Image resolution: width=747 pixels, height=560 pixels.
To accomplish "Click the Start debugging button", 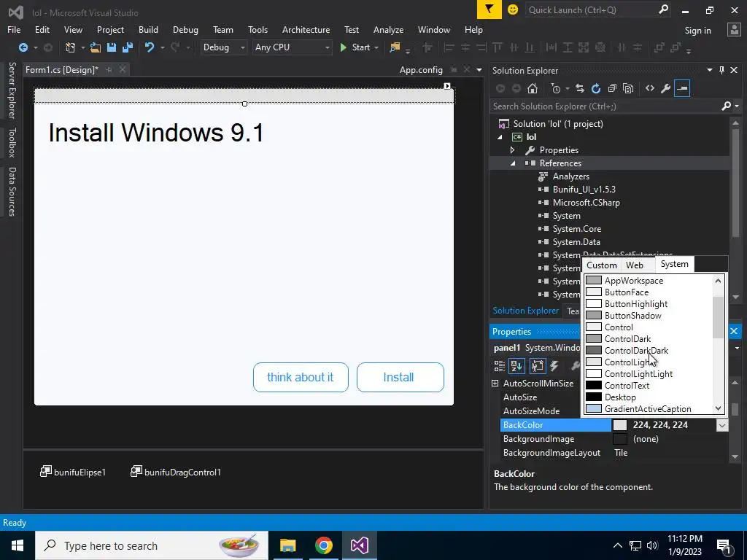I will click(355, 47).
